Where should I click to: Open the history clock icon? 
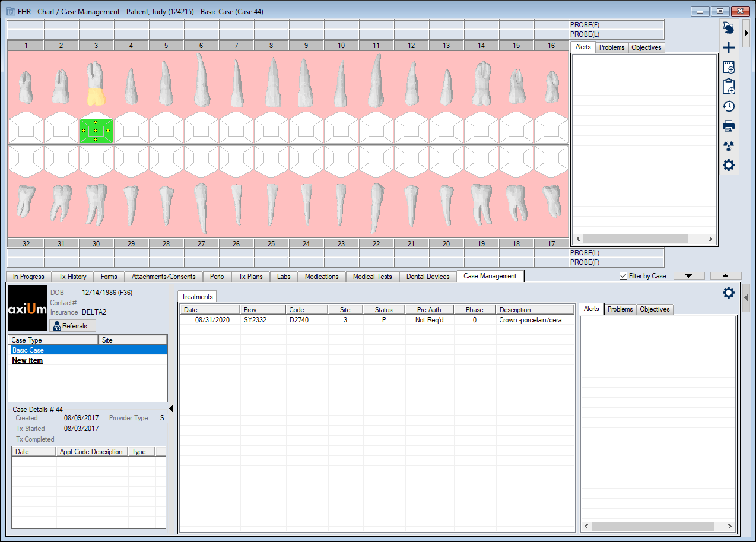(x=729, y=106)
